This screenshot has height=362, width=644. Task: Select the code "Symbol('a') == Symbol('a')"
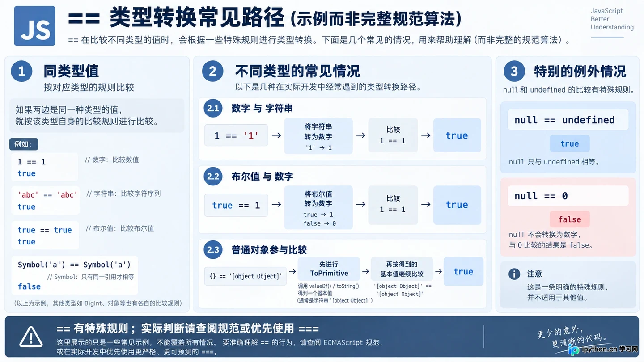[x=74, y=265]
